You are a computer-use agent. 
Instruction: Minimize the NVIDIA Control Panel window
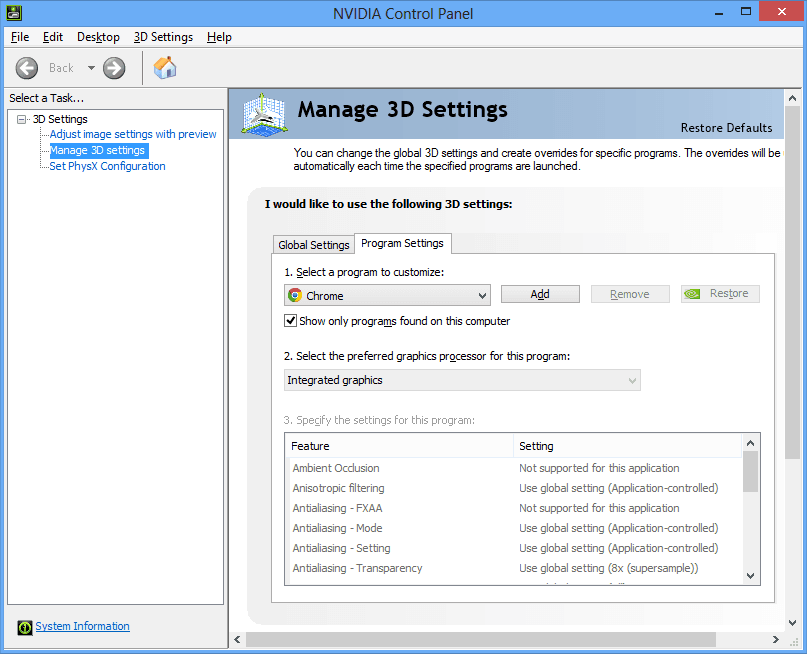tap(719, 12)
